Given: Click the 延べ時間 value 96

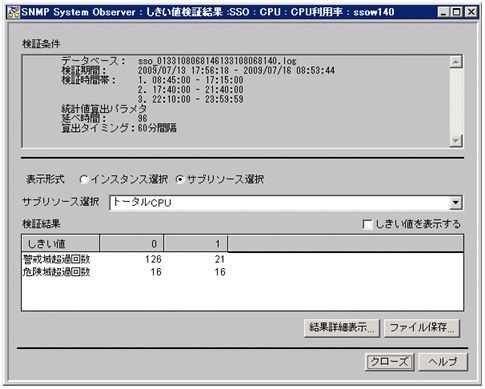Looking at the screenshot, I should click(x=143, y=118).
